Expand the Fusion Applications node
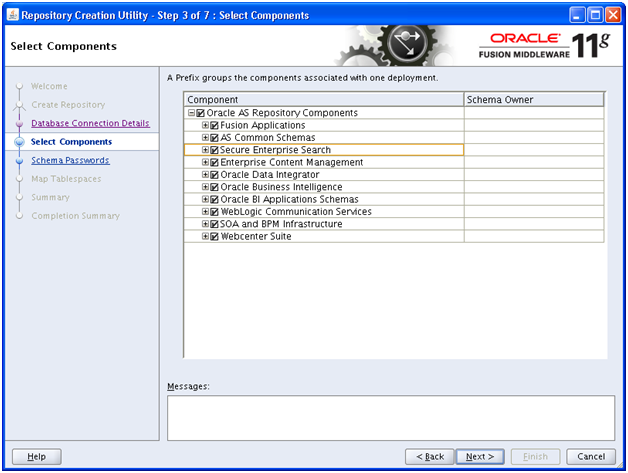Viewport: 628px width, 473px height. coord(205,125)
